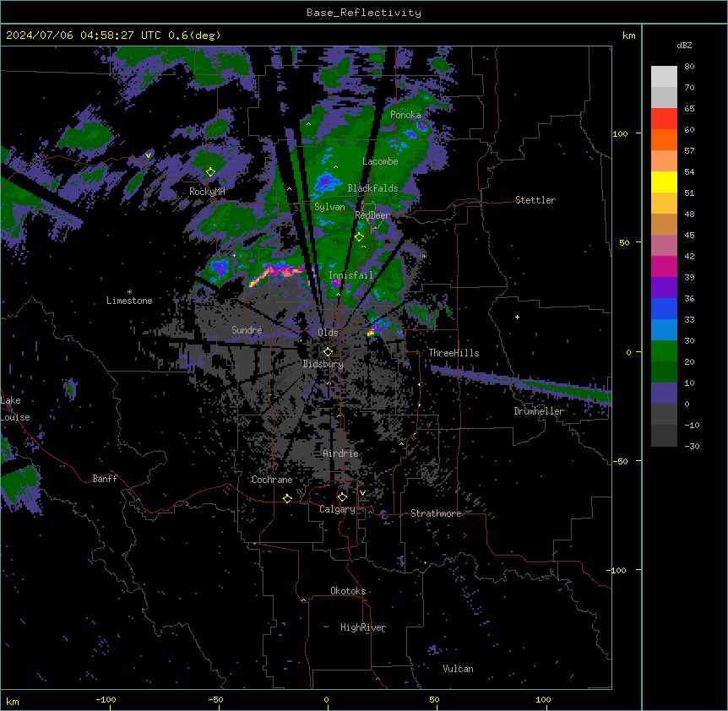Click the Olds label
Image resolution: width=728 pixels, height=711 pixels.
coord(328,333)
